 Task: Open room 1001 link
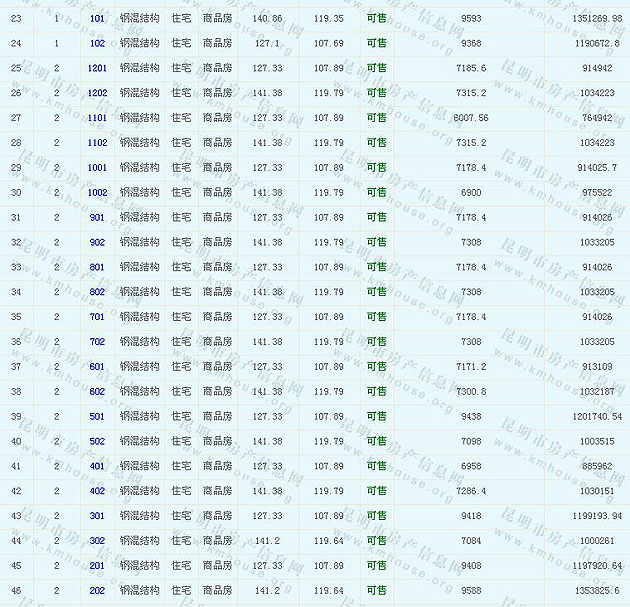[x=97, y=168]
